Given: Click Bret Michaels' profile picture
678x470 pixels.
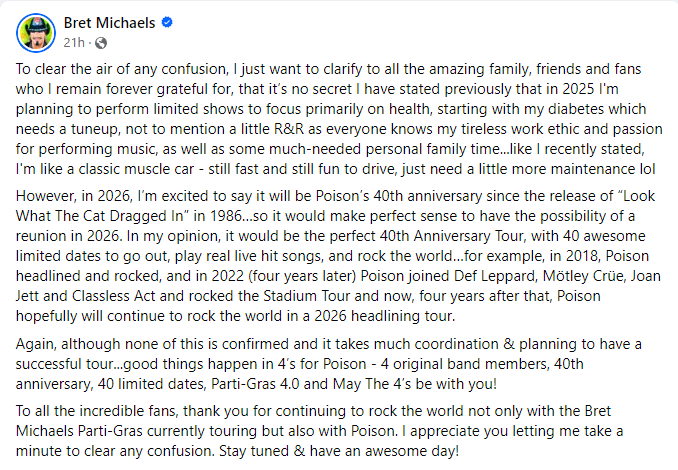Looking at the screenshot, I should coord(35,33).
